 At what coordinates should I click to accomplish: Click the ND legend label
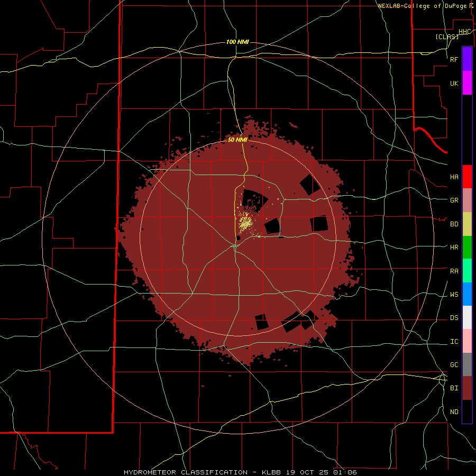pyautogui.click(x=454, y=412)
